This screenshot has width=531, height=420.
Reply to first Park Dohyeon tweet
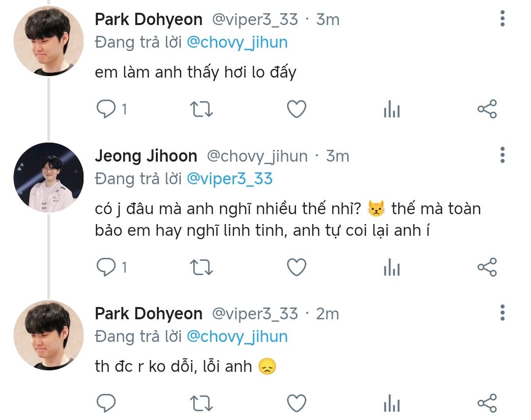pyautogui.click(x=105, y=109)
